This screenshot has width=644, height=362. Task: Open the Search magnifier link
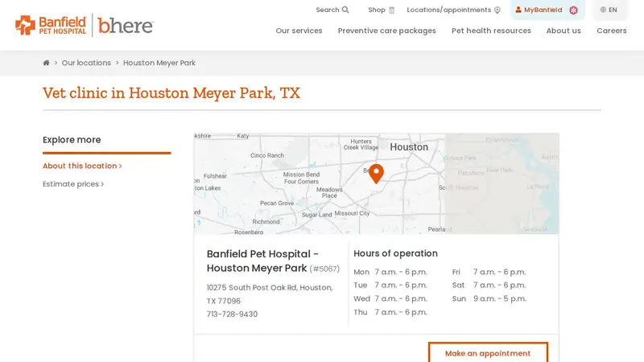[x=332, y=10]
